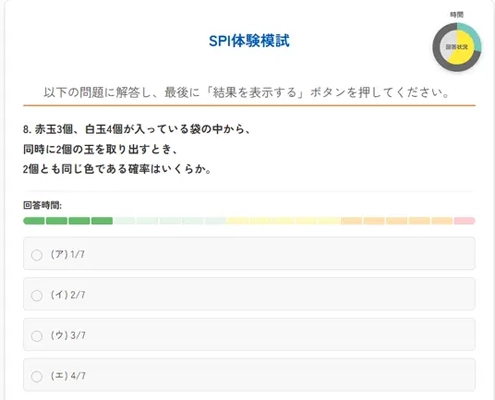Click the teal segment of timer ring
This screenshot has height=400, width=495.
point(472,34)
